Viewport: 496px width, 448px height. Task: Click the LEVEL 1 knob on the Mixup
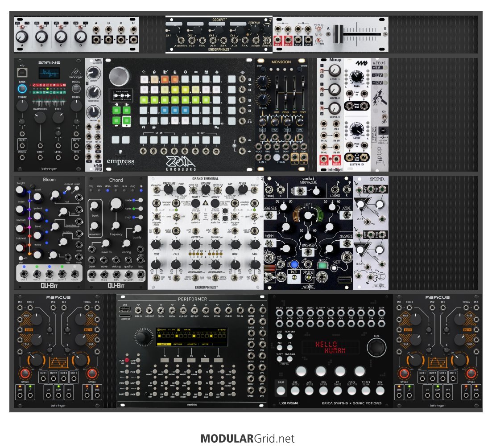pyautogui.click(x=335, y=71)
